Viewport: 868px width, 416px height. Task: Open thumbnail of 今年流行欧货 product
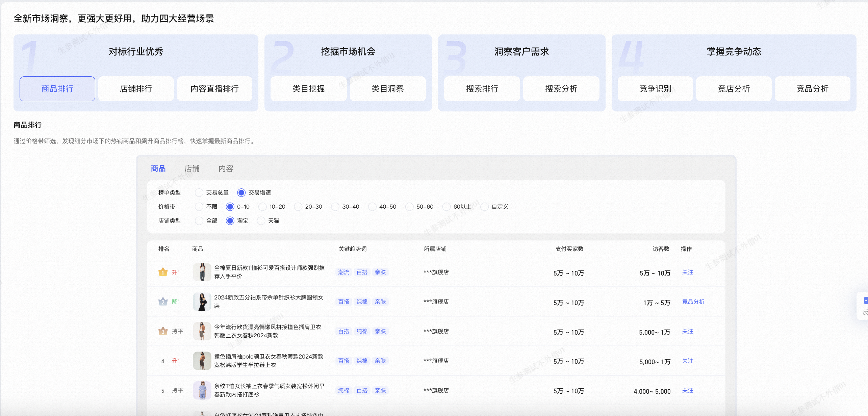(x=202, y=331)
